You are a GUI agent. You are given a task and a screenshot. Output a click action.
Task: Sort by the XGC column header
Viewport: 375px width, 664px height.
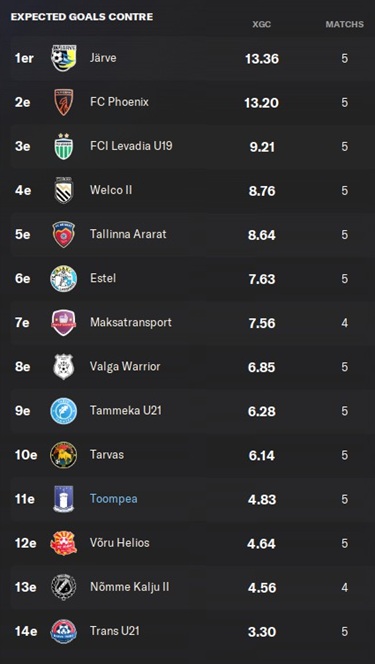tap(262, 25)
